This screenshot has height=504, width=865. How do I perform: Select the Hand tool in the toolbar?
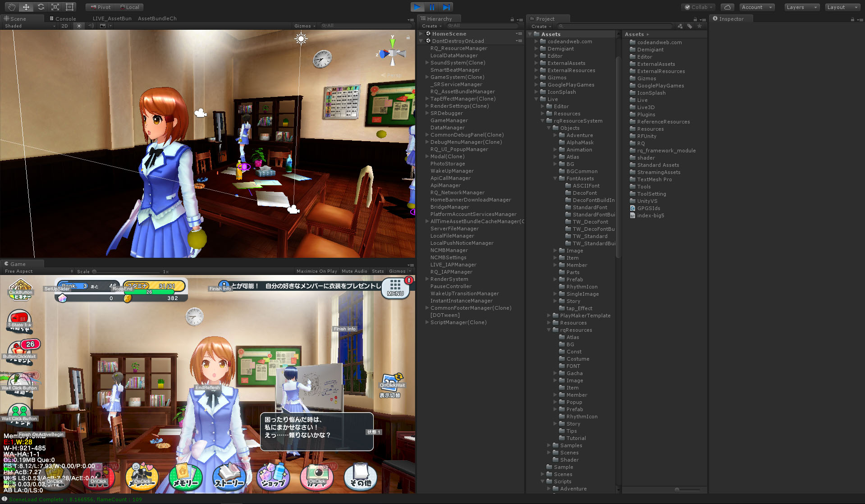pyautogui.click(x=11, y=7)
